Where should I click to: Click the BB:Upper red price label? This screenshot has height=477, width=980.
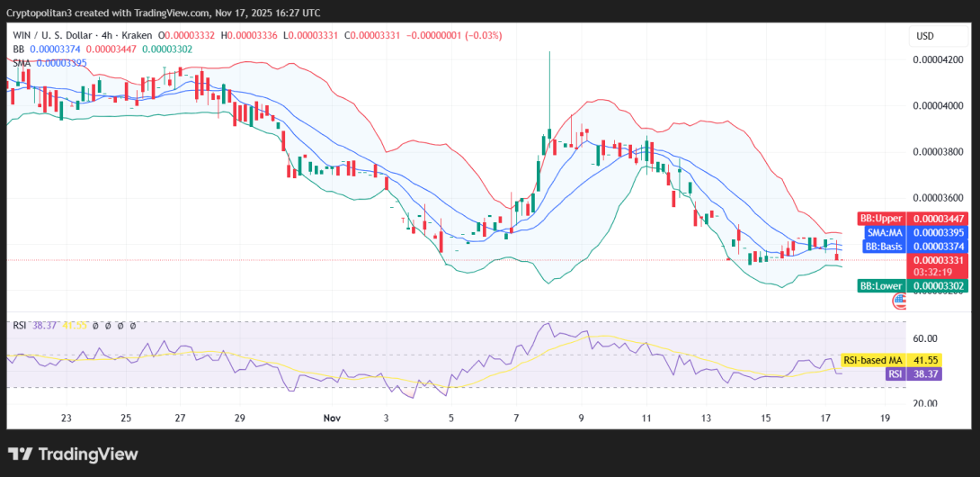(881, 219)
